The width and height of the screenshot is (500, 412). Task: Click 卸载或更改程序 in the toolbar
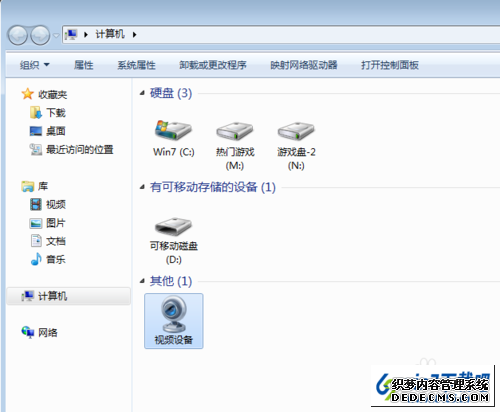pos(213,65)
